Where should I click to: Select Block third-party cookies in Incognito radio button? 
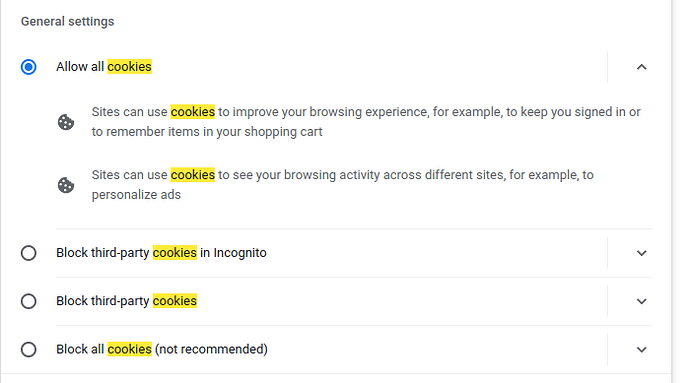click(x=29, y=253)
